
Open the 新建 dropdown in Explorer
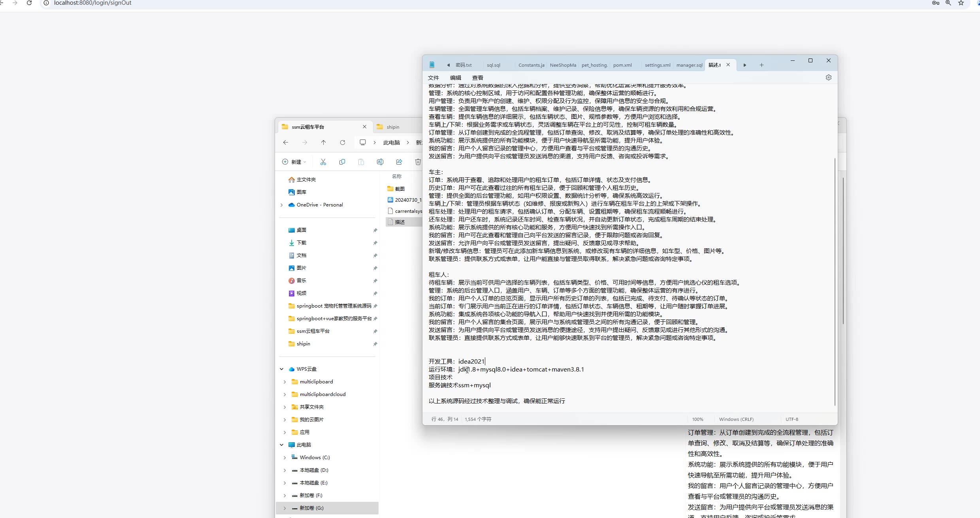294,162
